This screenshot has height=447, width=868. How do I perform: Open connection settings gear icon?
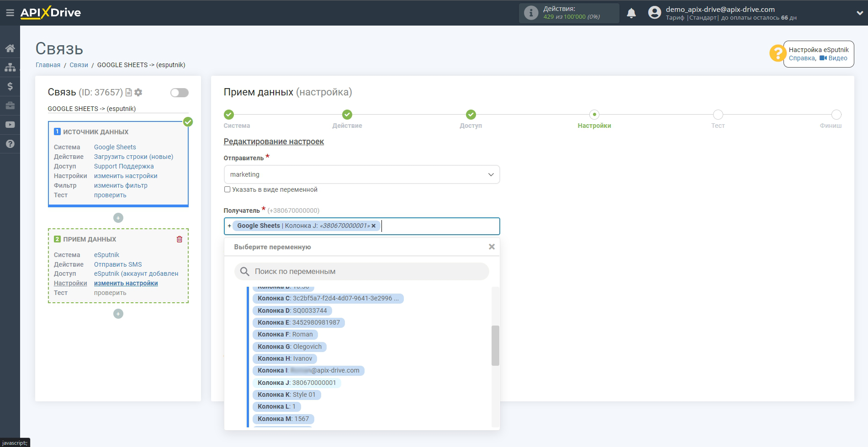coord(138,92)
